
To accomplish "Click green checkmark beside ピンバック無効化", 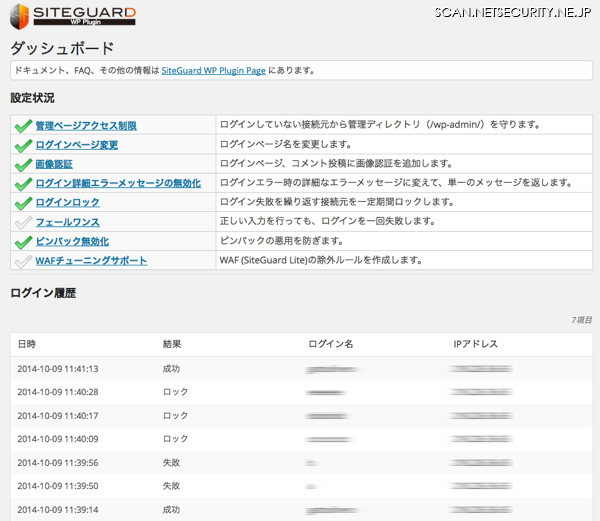I will coord(23,241).
